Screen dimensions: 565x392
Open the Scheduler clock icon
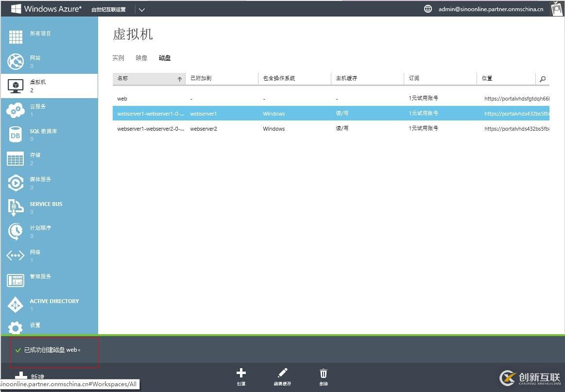(16, 232)
